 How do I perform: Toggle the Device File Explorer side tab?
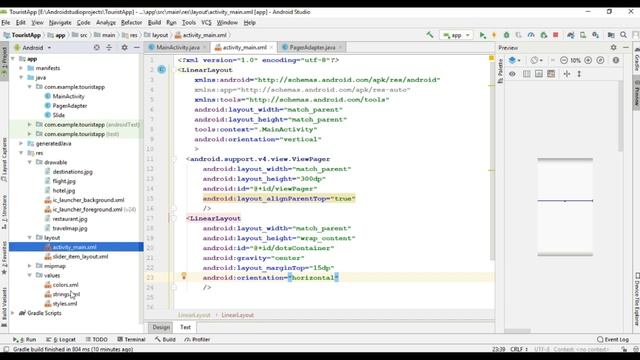636,299
